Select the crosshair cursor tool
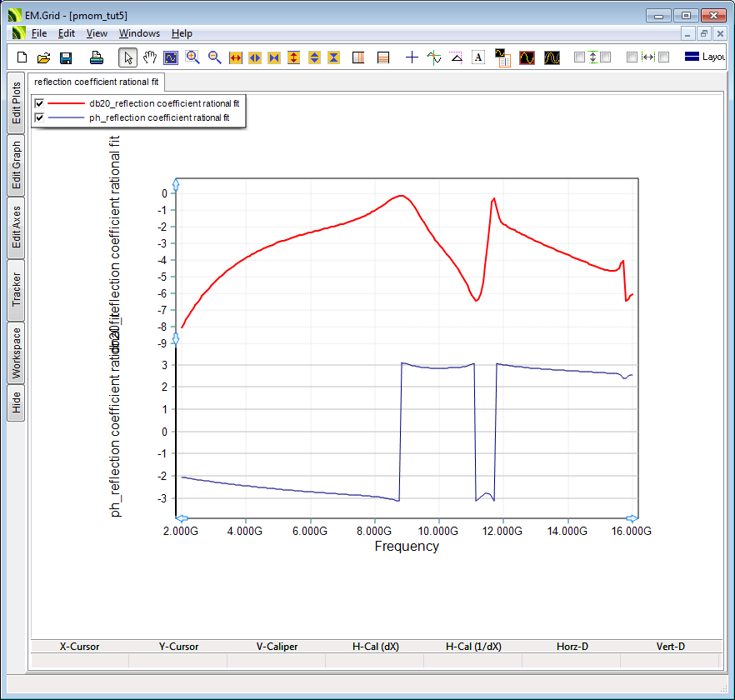This screenshot has height=700, width=735. point(412,57)
